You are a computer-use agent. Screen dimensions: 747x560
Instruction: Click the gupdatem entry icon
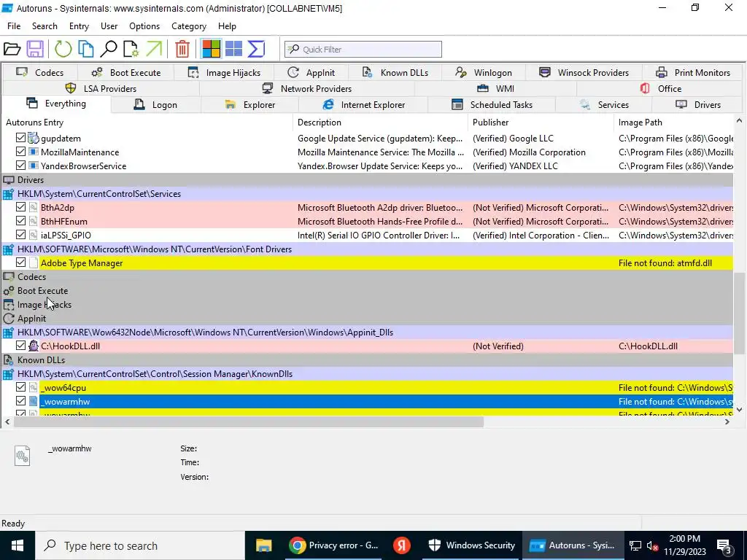pos(34,139)
